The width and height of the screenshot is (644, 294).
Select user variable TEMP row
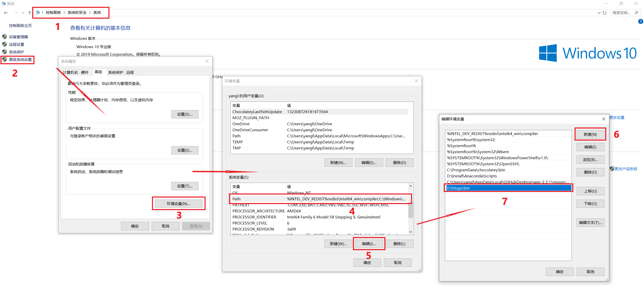click(x=319, y=142)
